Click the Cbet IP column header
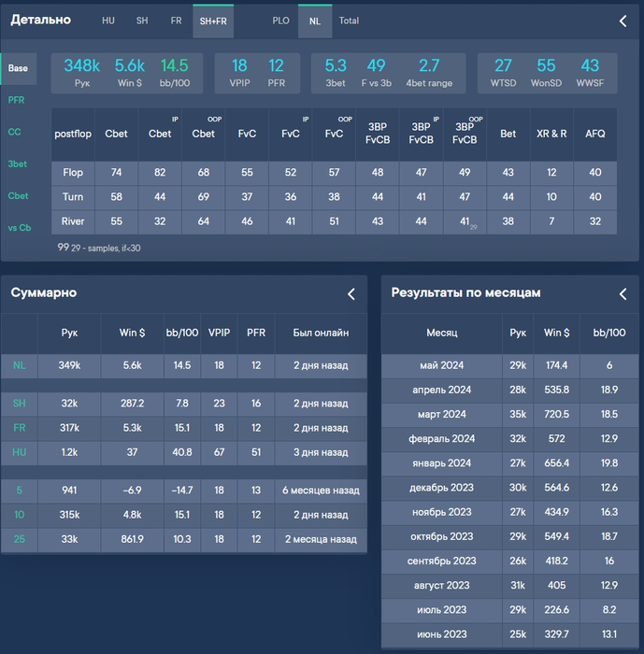Screen dimensions: 644x654 160,134
